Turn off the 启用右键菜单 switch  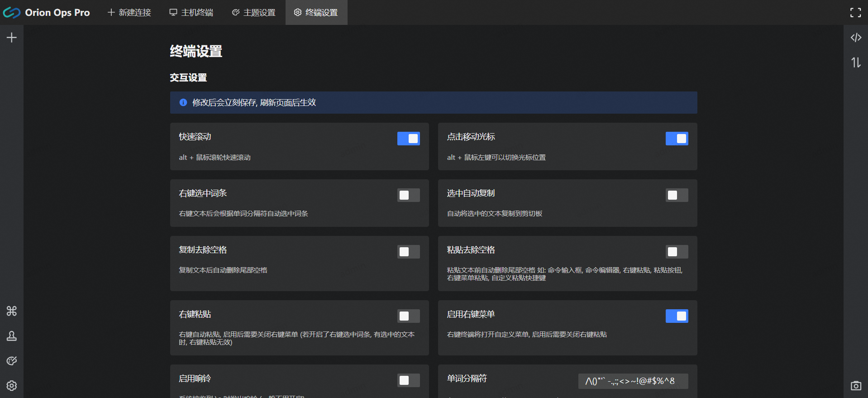[x=677, y=316]
